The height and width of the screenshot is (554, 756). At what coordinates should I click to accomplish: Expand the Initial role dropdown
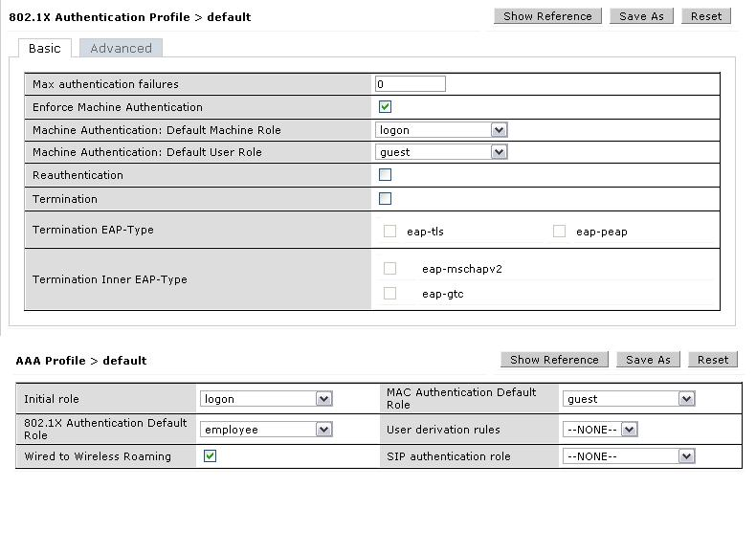point(323,399)
